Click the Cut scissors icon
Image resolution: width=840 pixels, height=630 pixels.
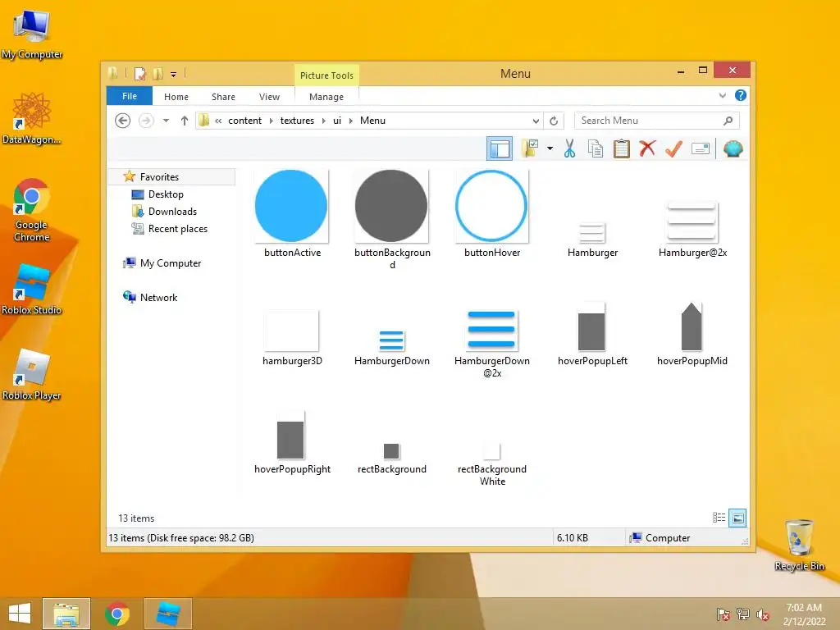click(569, 148)
